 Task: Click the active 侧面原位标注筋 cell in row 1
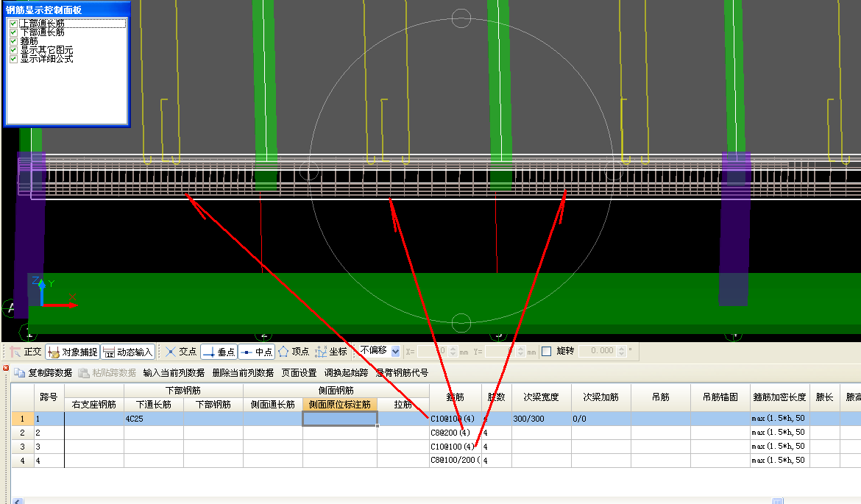(x=340, y=419)
